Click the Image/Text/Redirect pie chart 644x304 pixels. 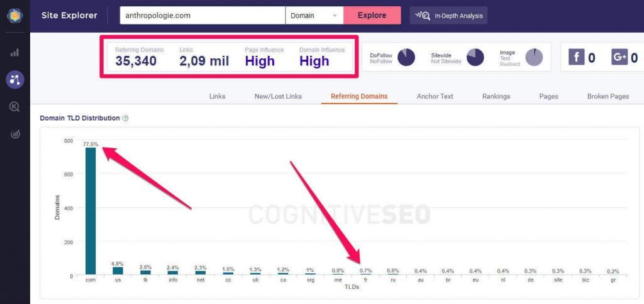coord(534,57)
